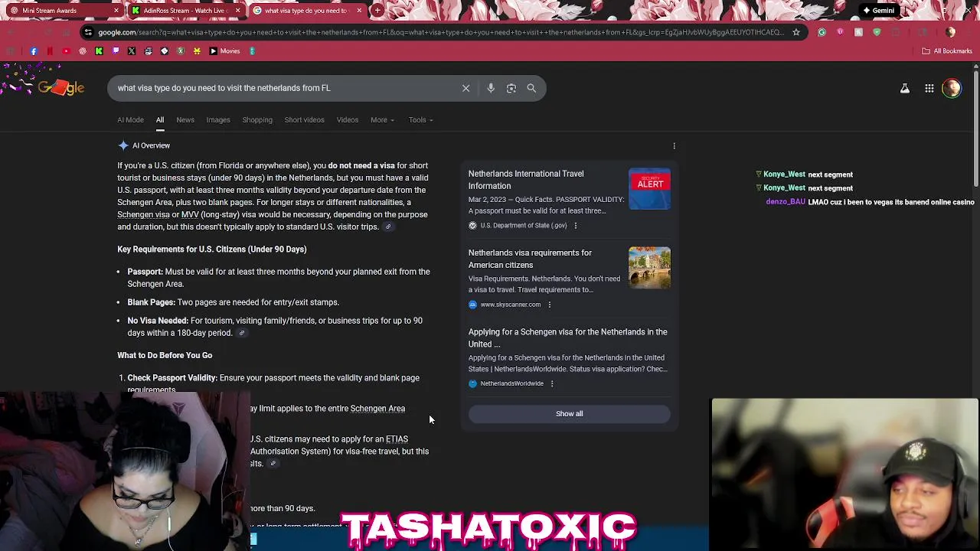This screenshot has height=551, width=980.
Task: Select the News results tab
Action: (185, 120)
